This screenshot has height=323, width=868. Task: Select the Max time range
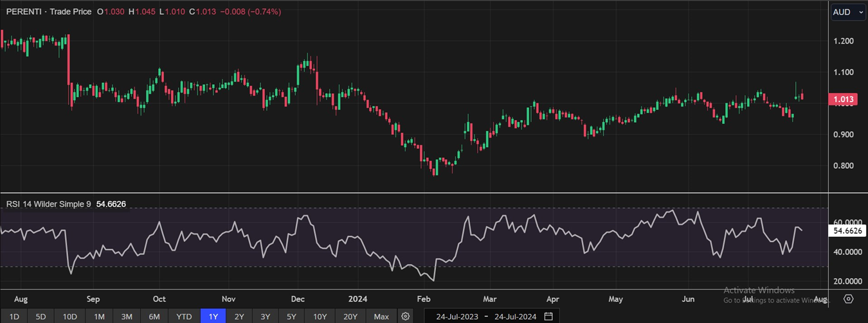[x=381, y=317]
